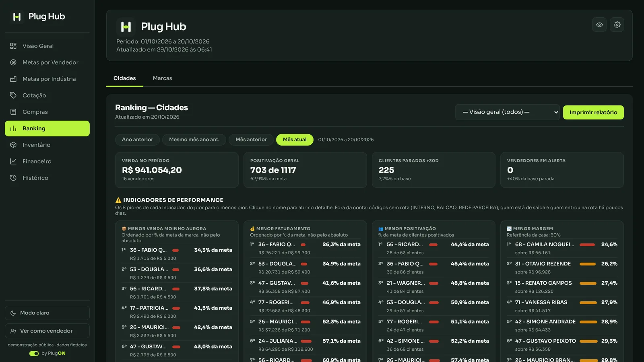Click progress bar of 24 - JULIANA... faturamento
Image resolution: width=644 pixels, height=362 pixels.
[306, 341]
